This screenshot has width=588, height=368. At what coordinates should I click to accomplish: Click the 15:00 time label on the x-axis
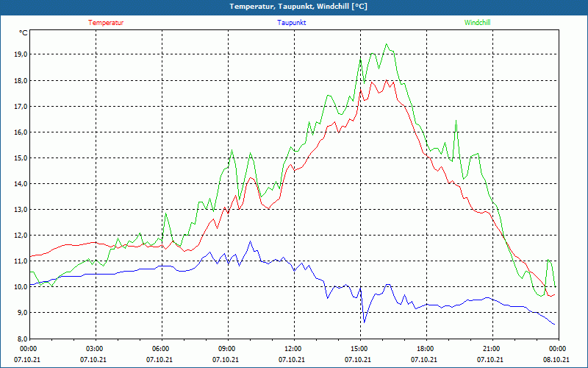360,349
